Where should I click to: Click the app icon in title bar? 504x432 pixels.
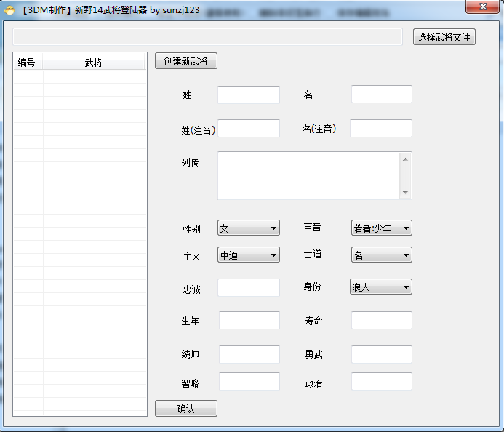(x=9, y=9)
